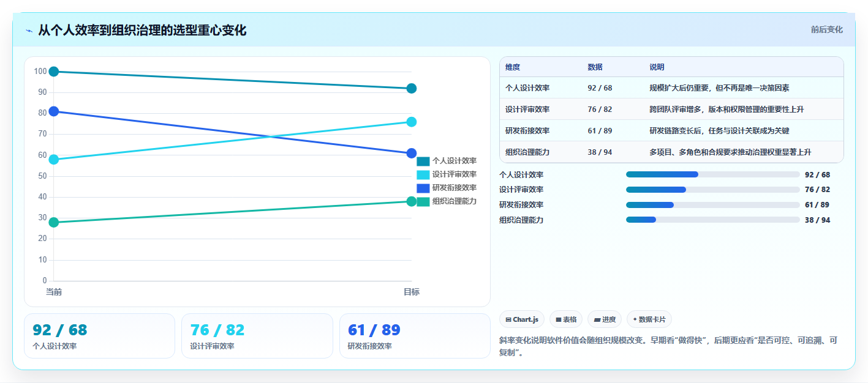The height and width of the screenshot is (383, 868).
Task: Click the 92 / 68 value beside the progress bar
Action: [817, 175]
